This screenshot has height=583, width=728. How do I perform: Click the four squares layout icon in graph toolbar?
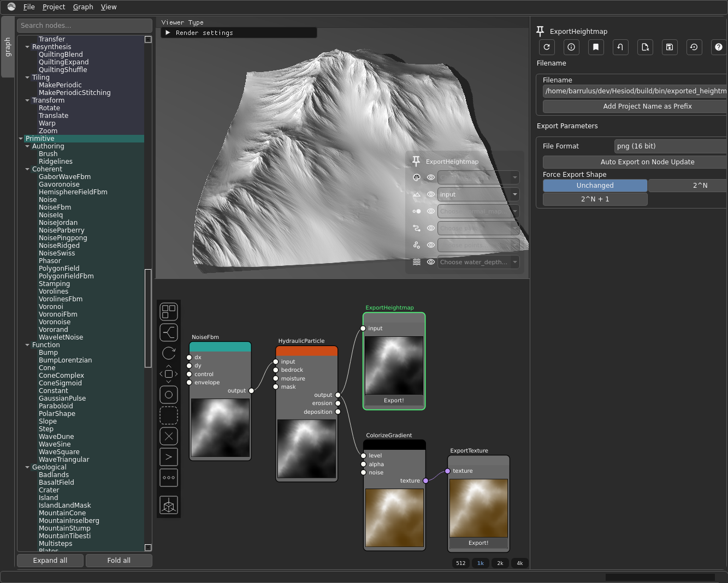(169, 312)
